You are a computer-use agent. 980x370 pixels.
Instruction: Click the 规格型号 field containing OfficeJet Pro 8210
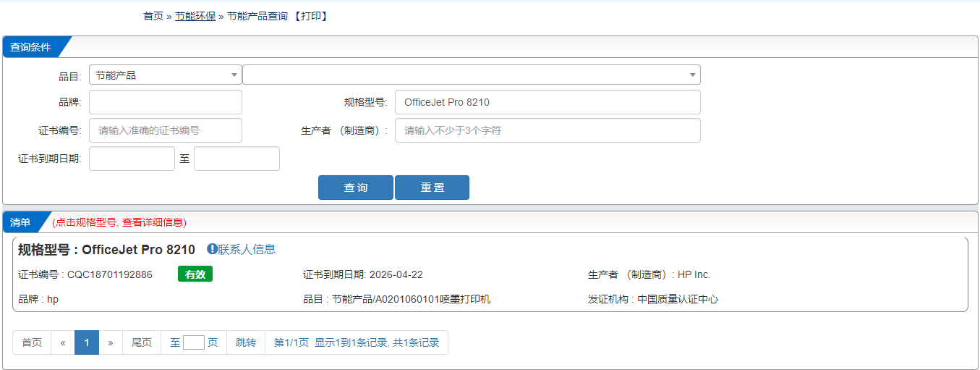[547, 102]
